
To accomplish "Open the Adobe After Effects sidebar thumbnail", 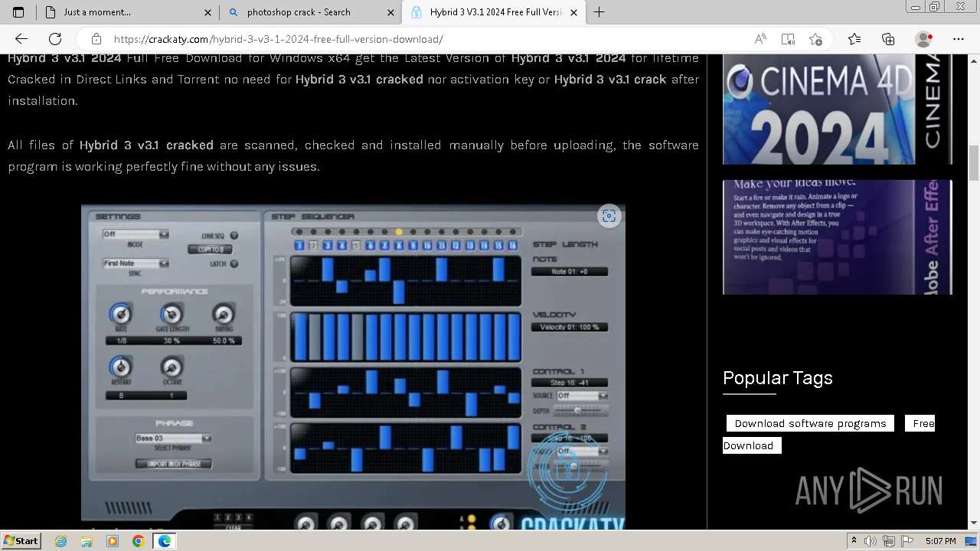I will pos(838,237).
